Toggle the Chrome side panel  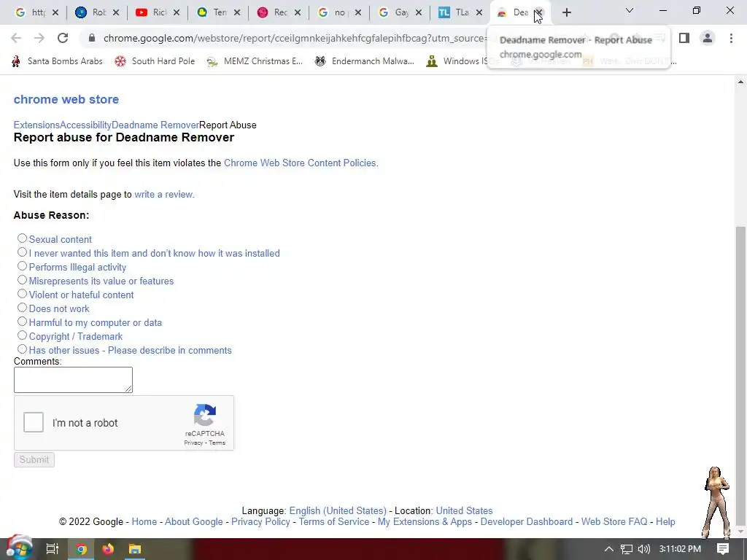click(x=684, y=38)
